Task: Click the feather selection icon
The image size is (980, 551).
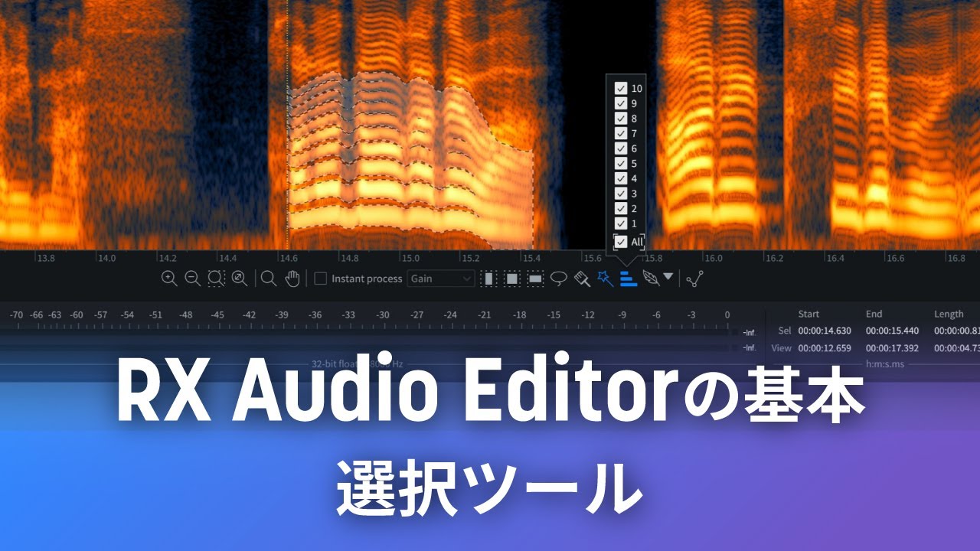Action: (x=651, y=279)
